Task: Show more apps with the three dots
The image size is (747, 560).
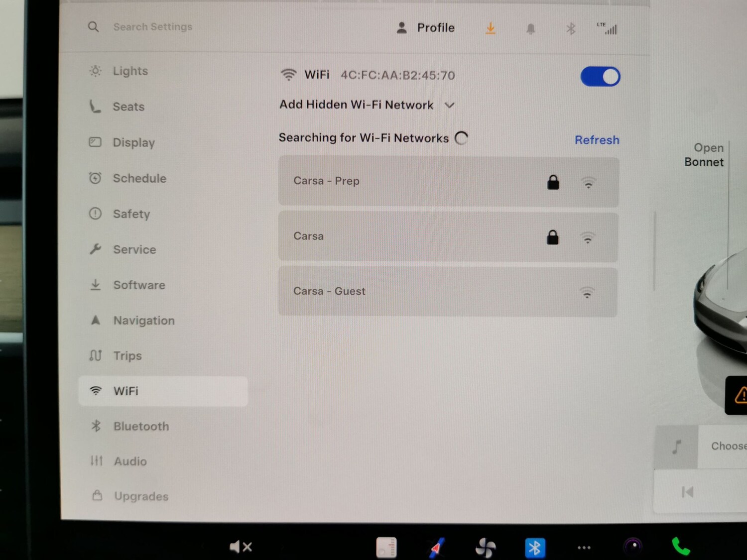Action: point(584,548)
